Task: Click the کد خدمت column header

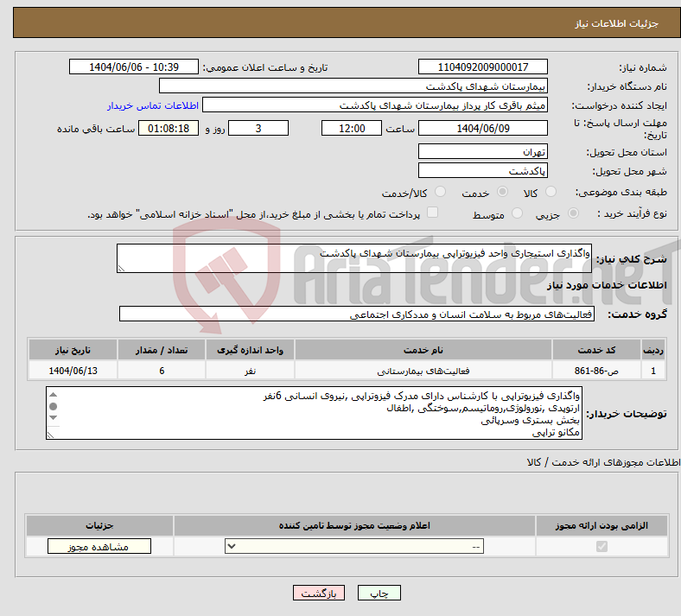Action: [597, 350]
